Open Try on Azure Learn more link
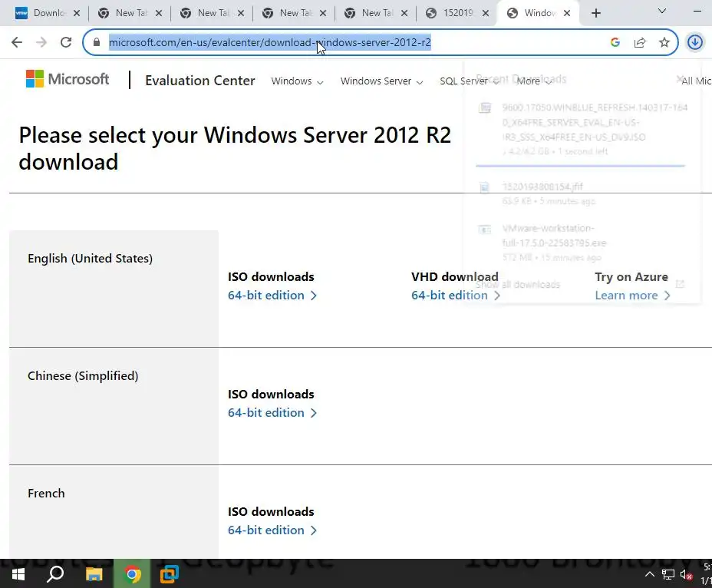Image resolution: width=712 pixels, height=588 pixels. click(x=632, y=296)
